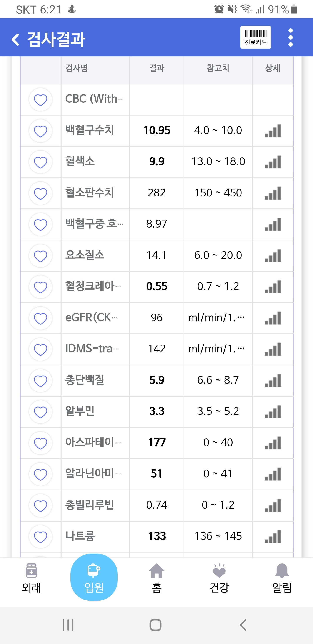Open the 진료카드 barcode card
The height and width of the screenshot is (644, 313).
click(x=256, y=37)
